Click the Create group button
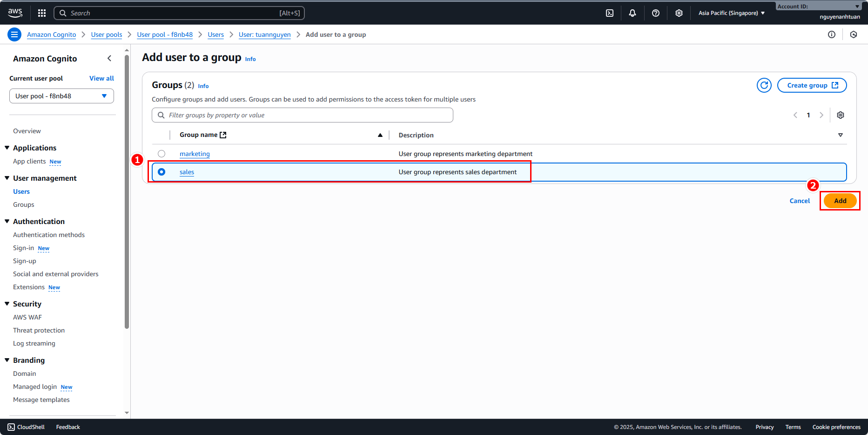This screenshot has width=868, height=435. pos(812,85)
